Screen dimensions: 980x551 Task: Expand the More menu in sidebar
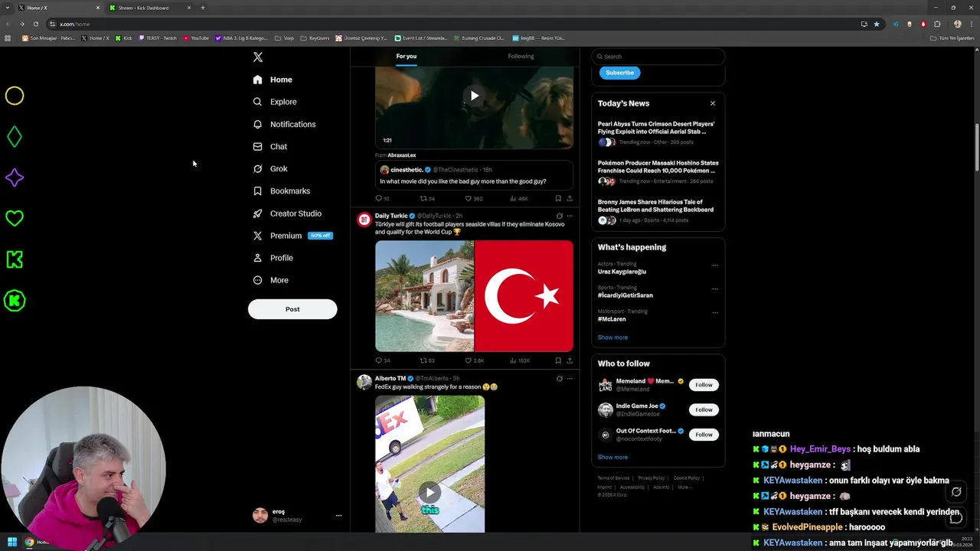(x=271, y=280)
